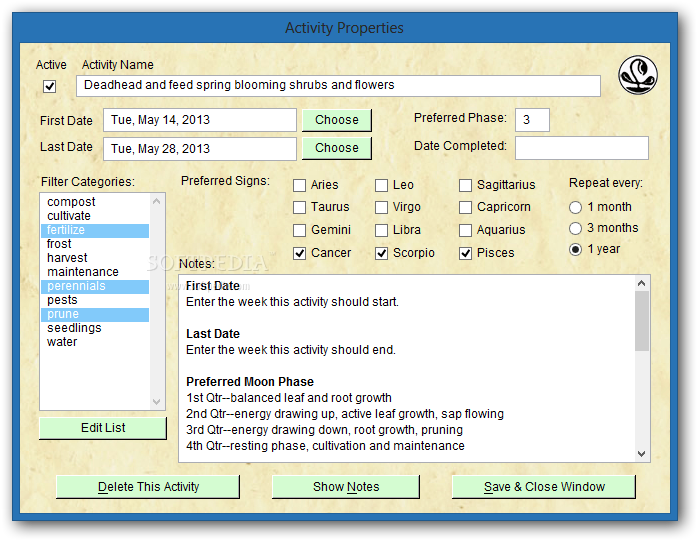Click Notes scrollbar down arrow
Screen dimensions: 698x541
tap(641, 454)
